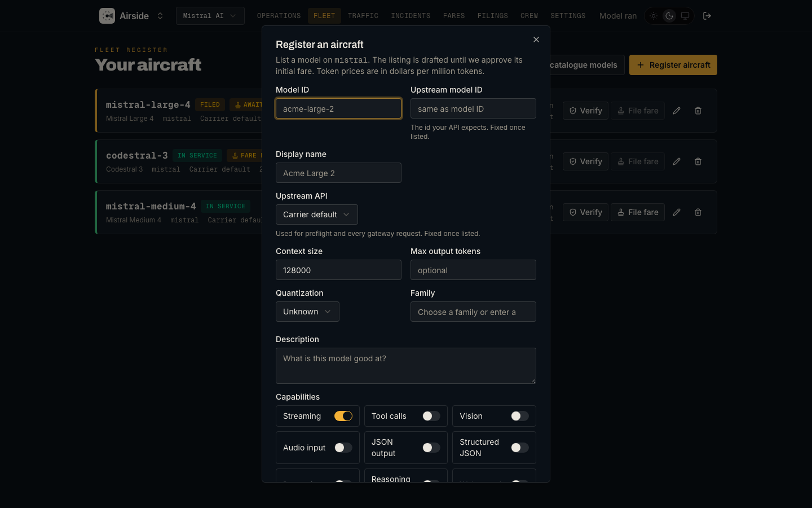Open the Settings tab
Screen dimensions: 812x508
pos(568,16)
